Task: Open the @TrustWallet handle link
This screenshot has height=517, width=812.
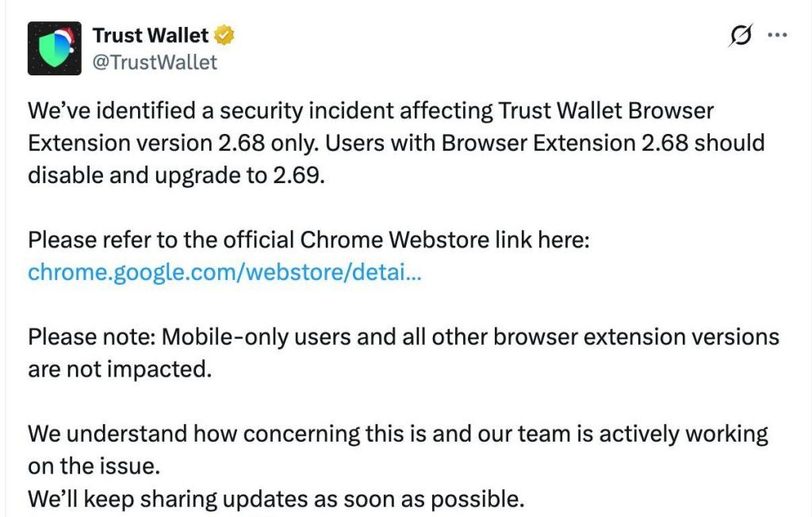Action: (155, 62)
